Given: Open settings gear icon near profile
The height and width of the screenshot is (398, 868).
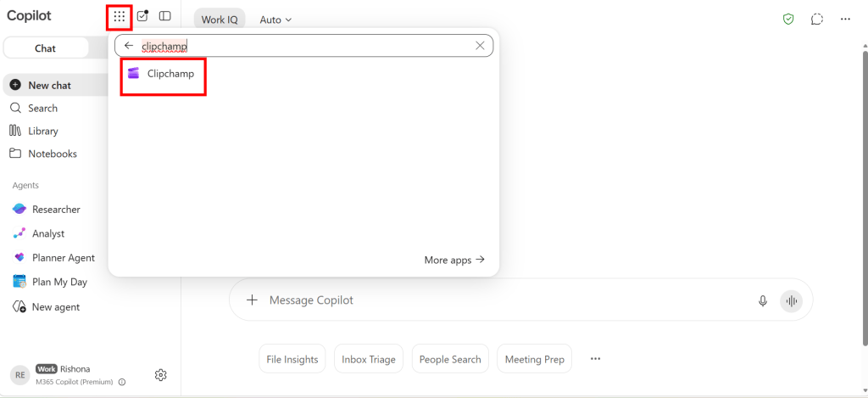Looking at the screenshot, I should click(x=160, y=375).
